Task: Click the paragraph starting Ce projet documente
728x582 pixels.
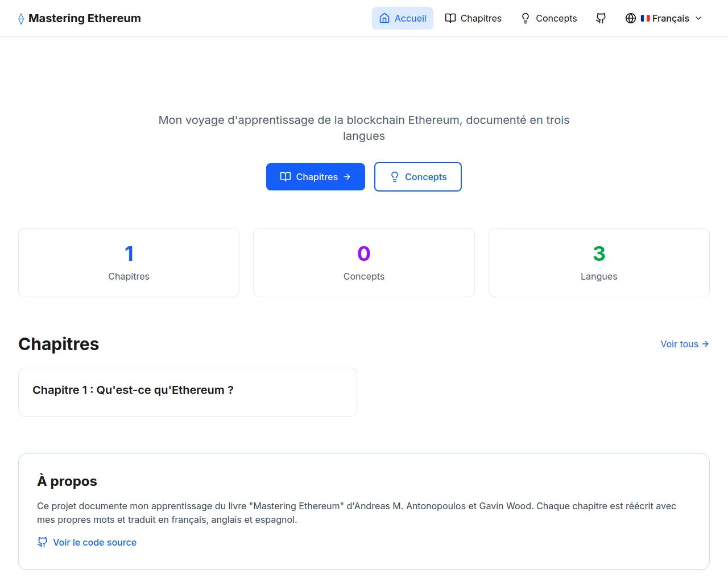Action: pyautogui.click(x=357, y=513)
